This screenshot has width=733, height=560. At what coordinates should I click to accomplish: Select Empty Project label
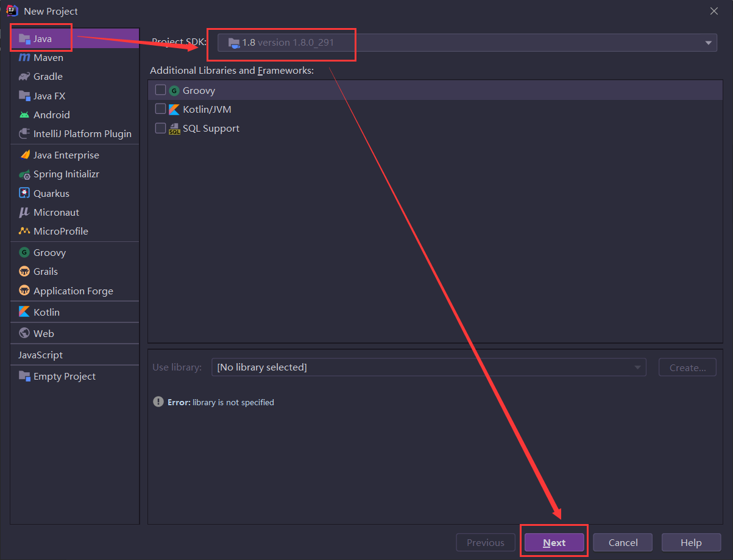point(65,376)
